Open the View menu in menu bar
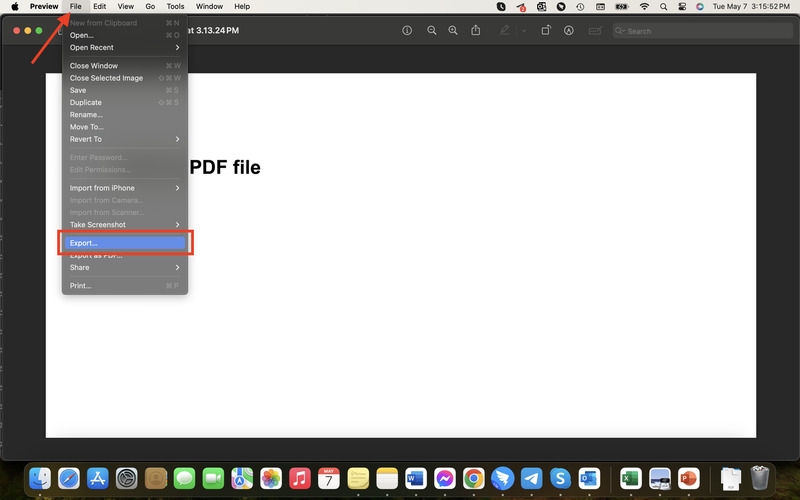The width and height of the screenshot is (800, 500). [x=126, y=7]
